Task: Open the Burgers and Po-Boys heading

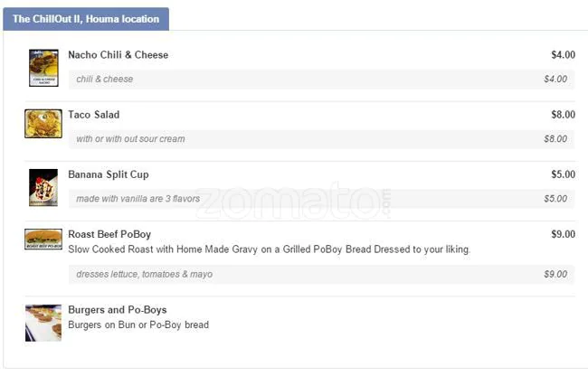Action: 117,310
